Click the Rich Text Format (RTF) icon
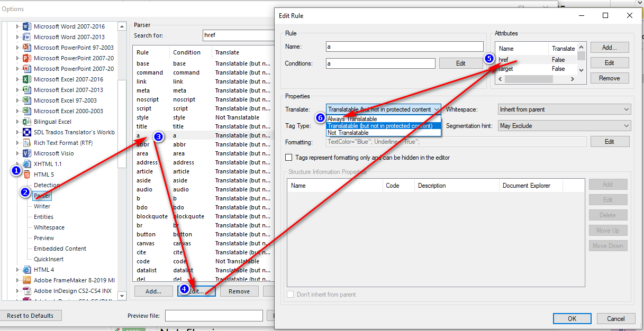The image size is (644, 331). (26, 143)
